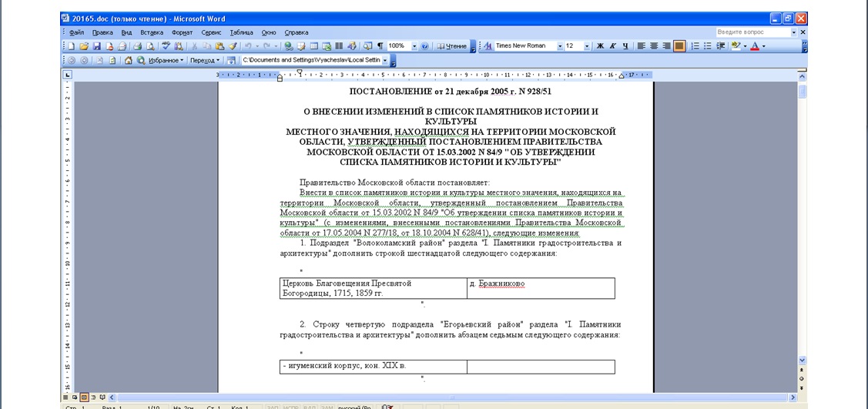
Task: Open the Styles and Formatting pane icon
Action: coord(488,46)
